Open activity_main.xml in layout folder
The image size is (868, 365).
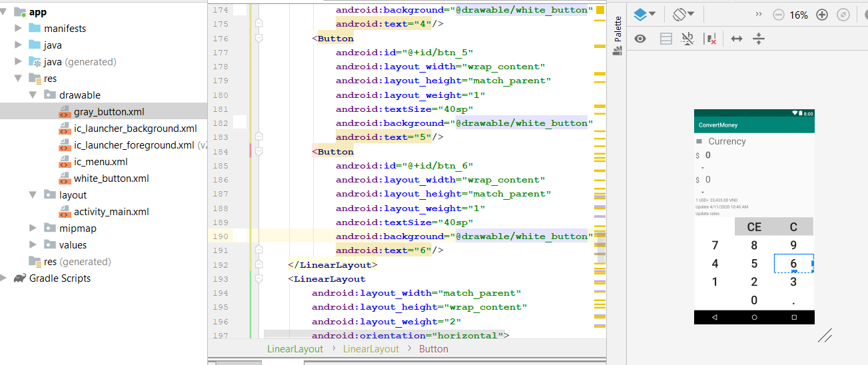pos(111,212)
